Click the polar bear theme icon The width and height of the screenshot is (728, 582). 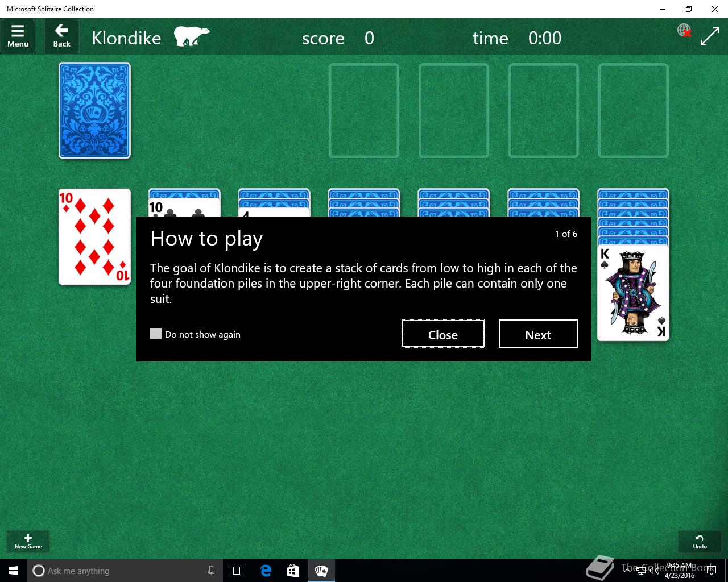[192, 36]
